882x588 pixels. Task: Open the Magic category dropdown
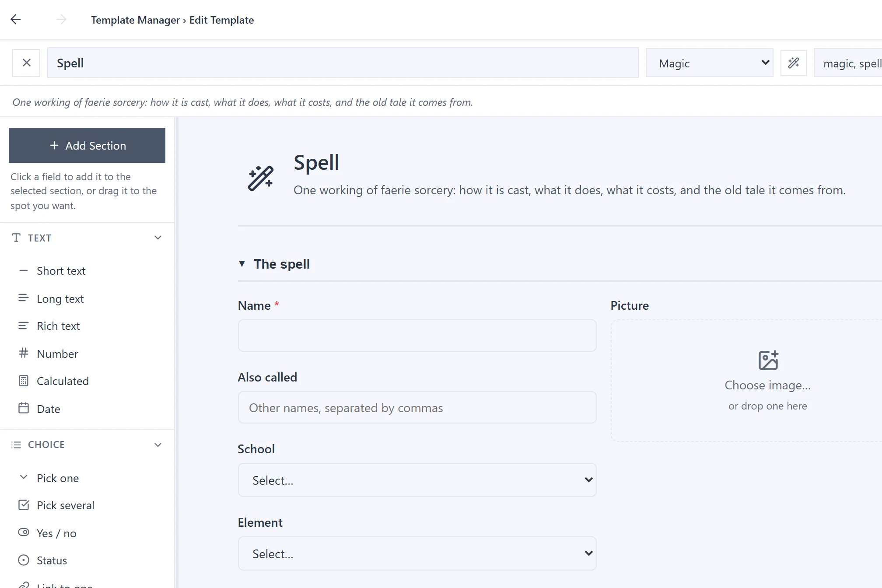pyautogui.click(x=710, y=63)
